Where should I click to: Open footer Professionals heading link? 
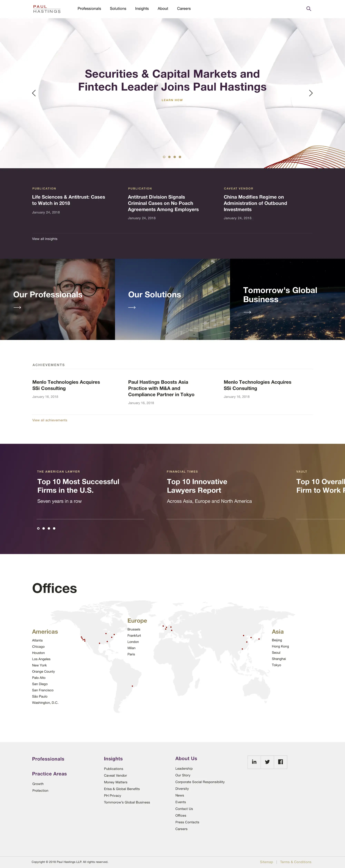coord(48,759)
